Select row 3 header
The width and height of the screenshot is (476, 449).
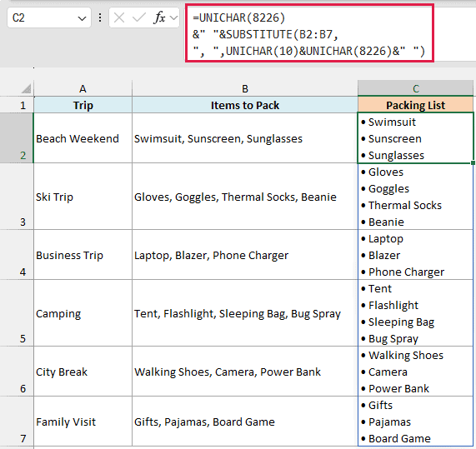(x=17, y=197)
